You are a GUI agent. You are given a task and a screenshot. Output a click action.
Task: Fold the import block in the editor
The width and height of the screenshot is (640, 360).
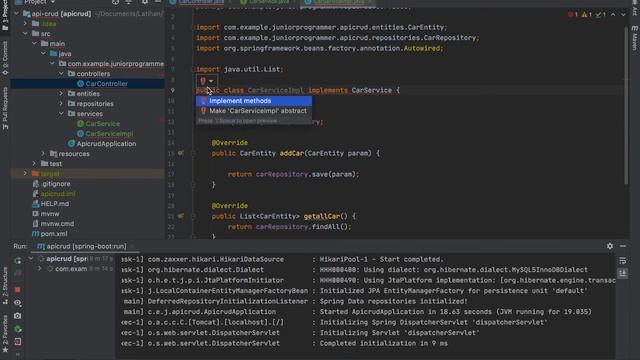click(x=193, y=27)
